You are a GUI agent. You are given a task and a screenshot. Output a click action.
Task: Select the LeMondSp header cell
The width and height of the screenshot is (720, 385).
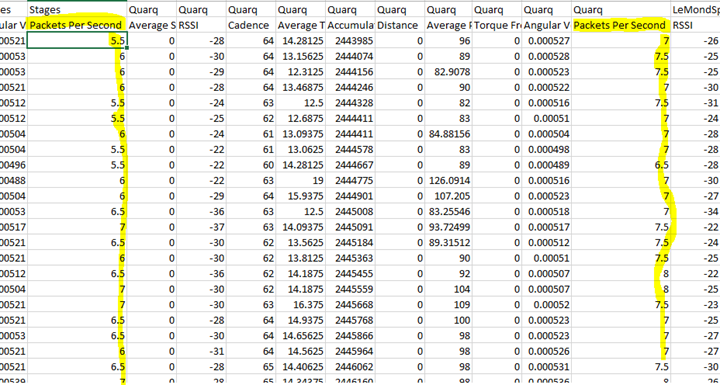pos(695,10)
